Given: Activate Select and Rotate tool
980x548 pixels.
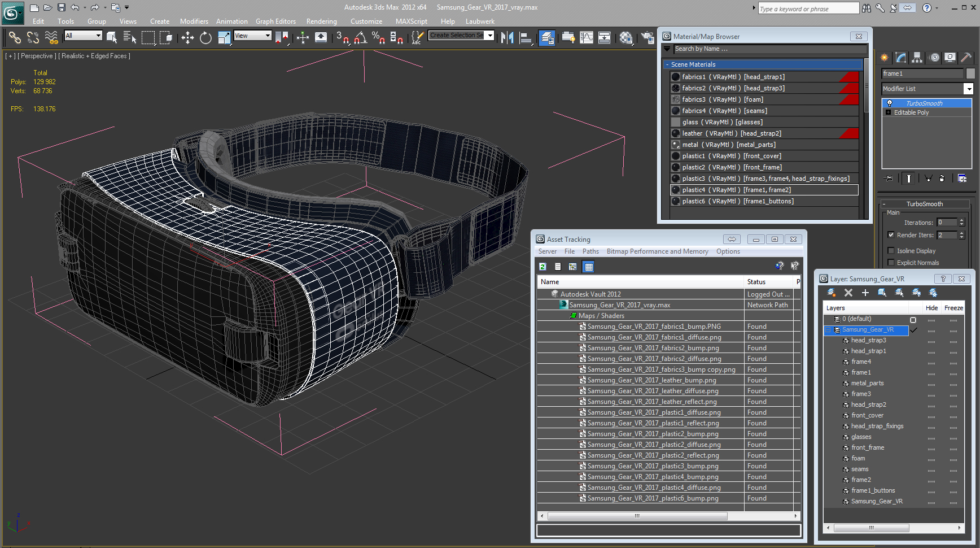Looking at the screenshot, I should (x=205, y=38).
